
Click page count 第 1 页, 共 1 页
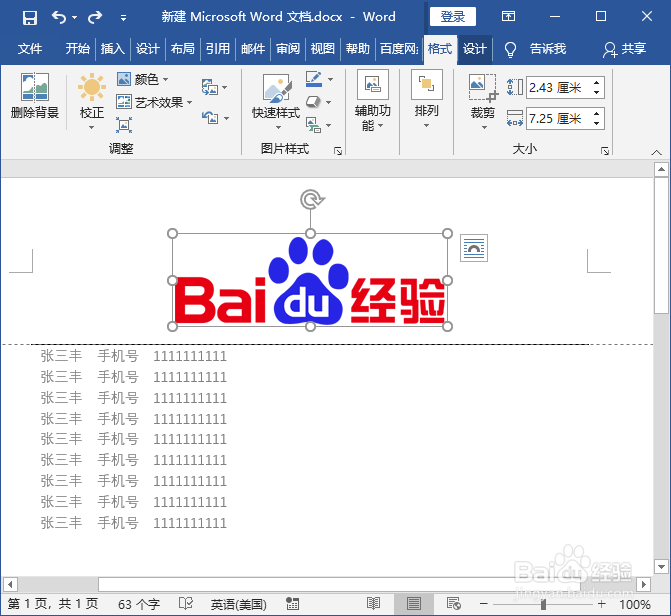53,604
